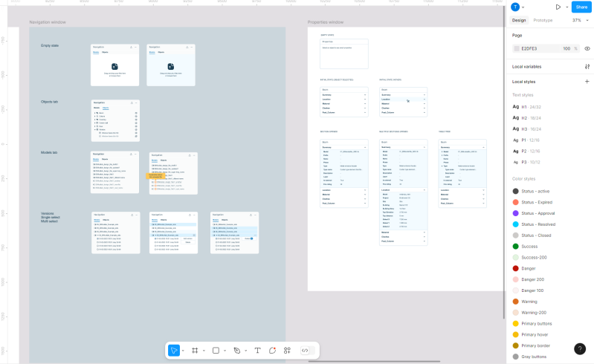This screenshot has height=364, width=594.
Task: Select the Pen tool
Action: click(236, 351)
